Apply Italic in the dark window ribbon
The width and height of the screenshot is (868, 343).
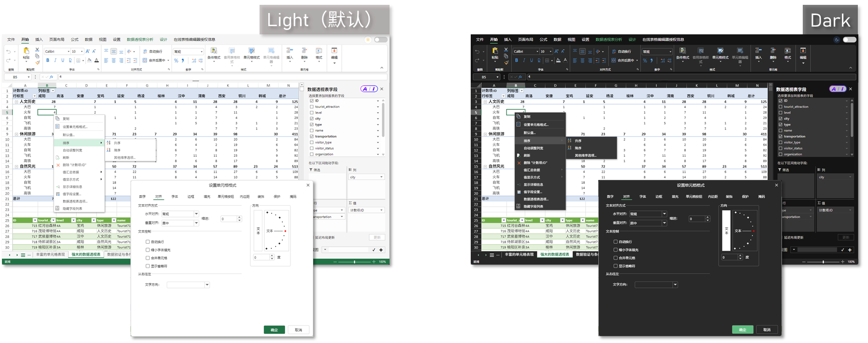coord(524,60)
